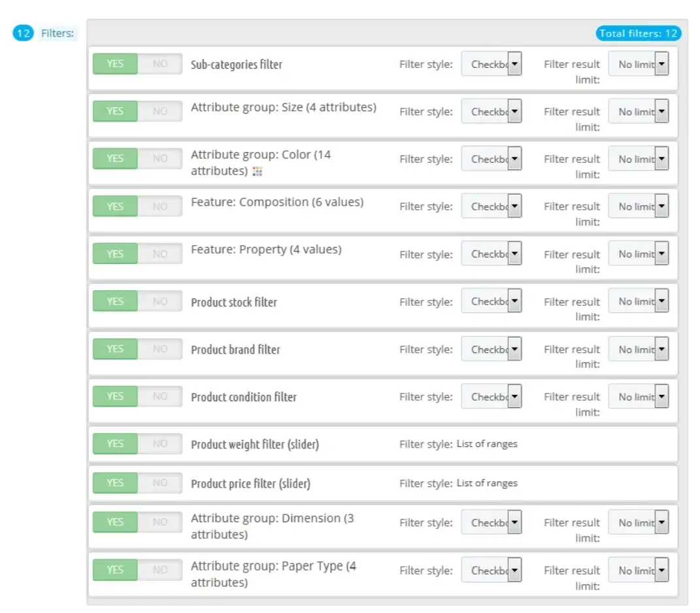Image resolution: width=700 pixels, height=613 pixels.
Task: Open Filter style dropdown for Sub-categories filter
Action: coord(492,63)
